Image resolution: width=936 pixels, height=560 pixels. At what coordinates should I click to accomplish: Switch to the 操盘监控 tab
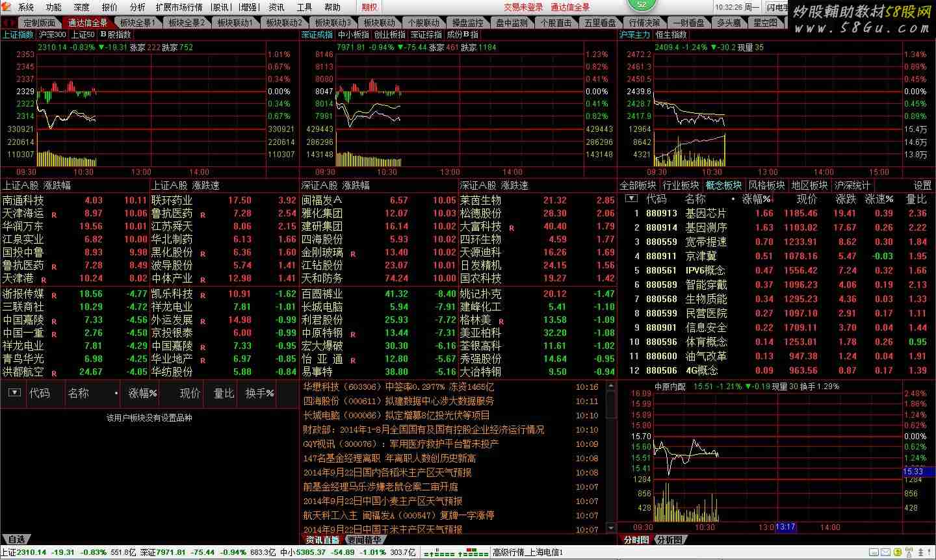[468, 23]
